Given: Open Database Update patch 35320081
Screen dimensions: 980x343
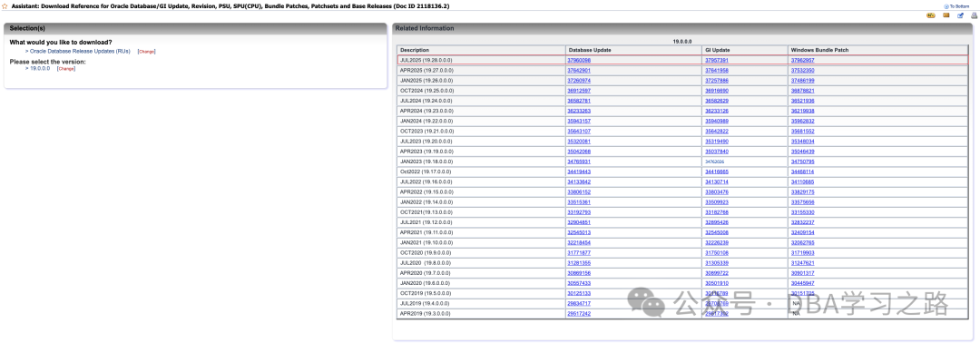Looking at the screenshot, I should click(579, 141).
